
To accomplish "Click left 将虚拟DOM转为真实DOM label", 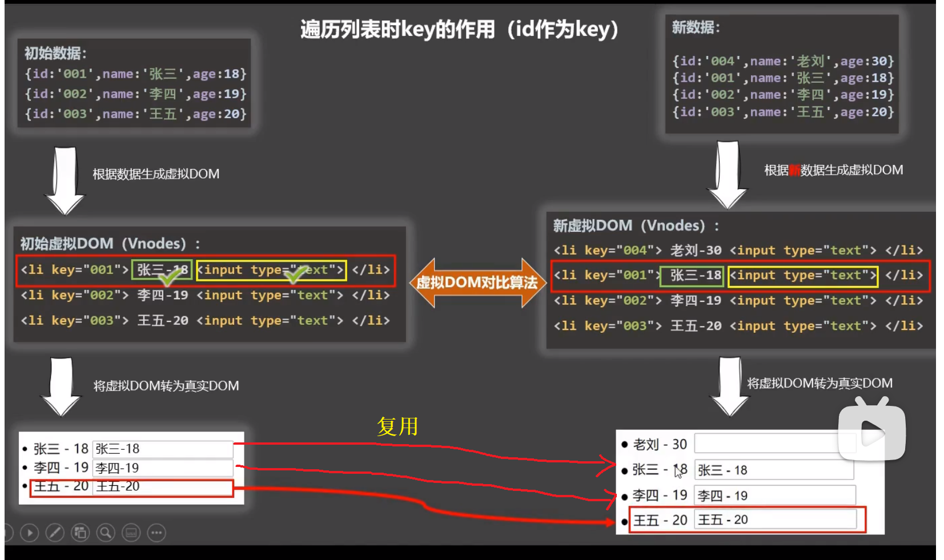I will point(166,386).
